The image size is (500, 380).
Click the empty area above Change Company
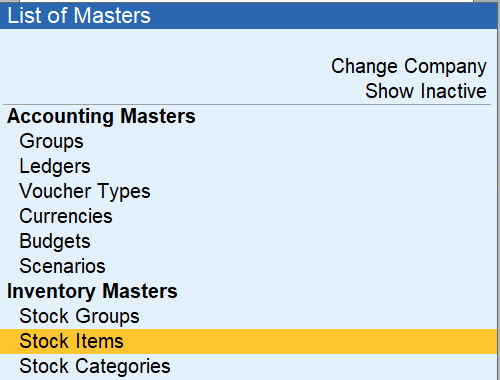[x=248, y=42]
